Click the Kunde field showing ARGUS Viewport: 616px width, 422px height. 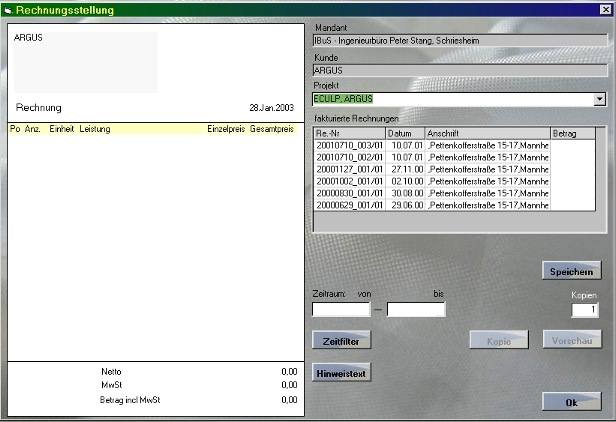click(x=459, y=70)
